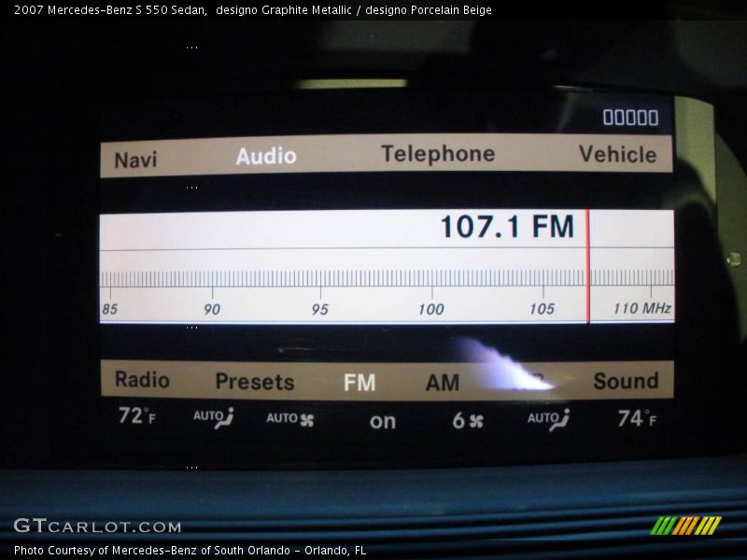Open the Navi menu
This screenshot has height=560, width=747.
[135, 160]
